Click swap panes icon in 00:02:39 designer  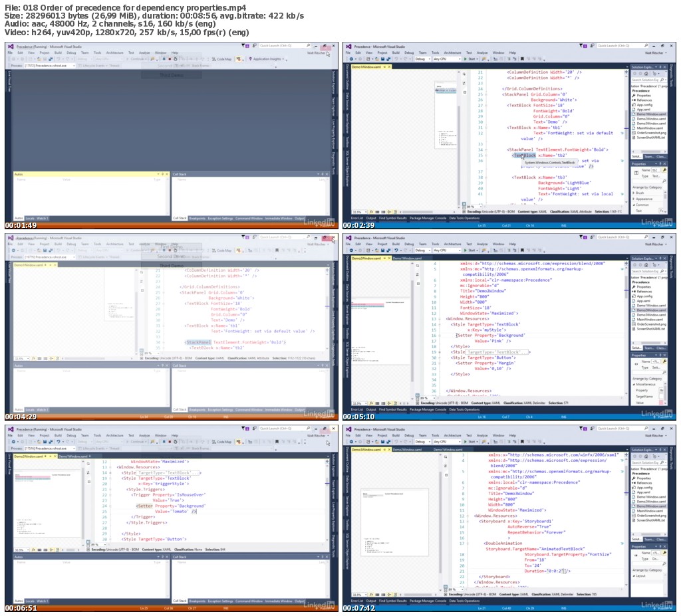pos(464,83)
